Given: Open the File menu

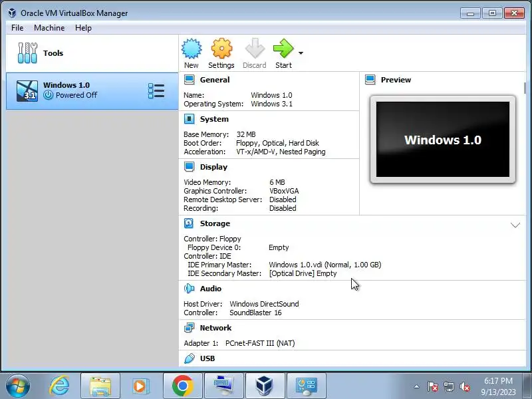Looking at the screenshot, I should coord(17,28).
